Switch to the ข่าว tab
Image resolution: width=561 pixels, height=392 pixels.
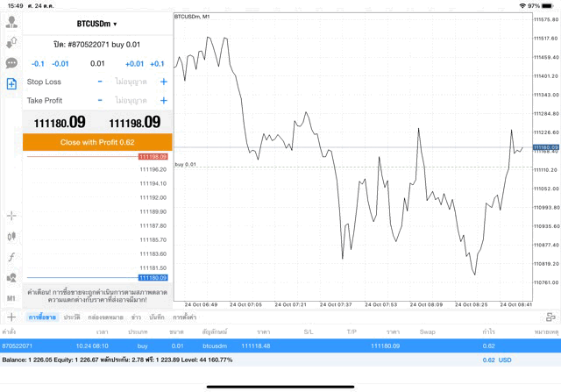click(136, 317)
